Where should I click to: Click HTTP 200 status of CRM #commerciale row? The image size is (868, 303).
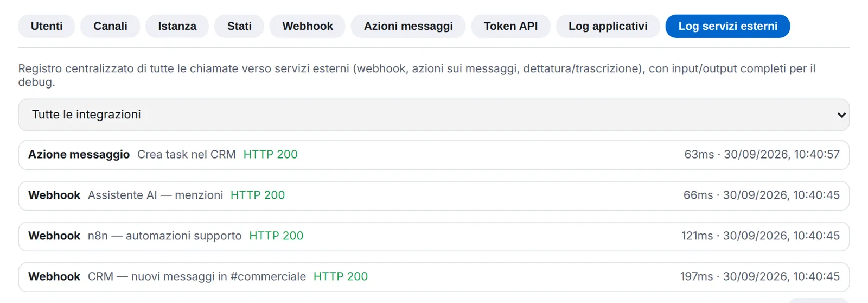341,277
